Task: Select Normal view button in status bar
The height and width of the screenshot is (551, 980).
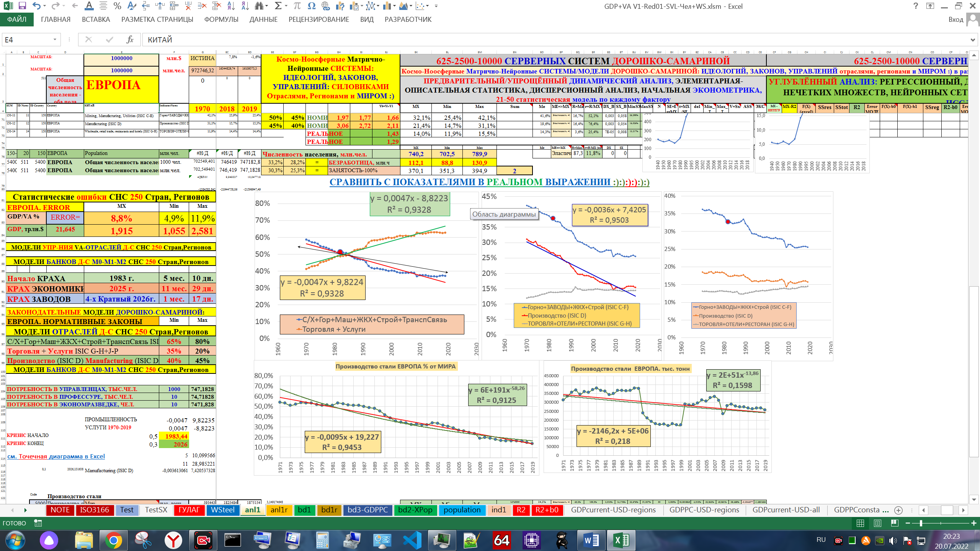Action: [860, 523]
